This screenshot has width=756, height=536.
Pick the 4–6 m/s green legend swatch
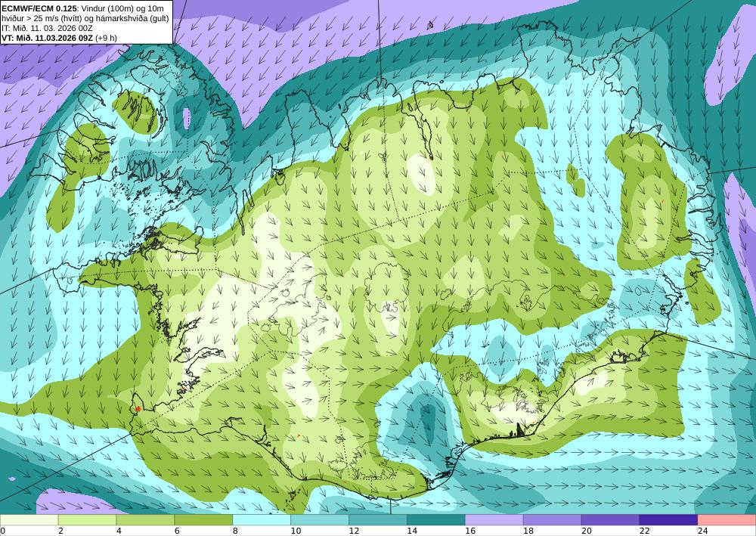click(x=145, y=520)
